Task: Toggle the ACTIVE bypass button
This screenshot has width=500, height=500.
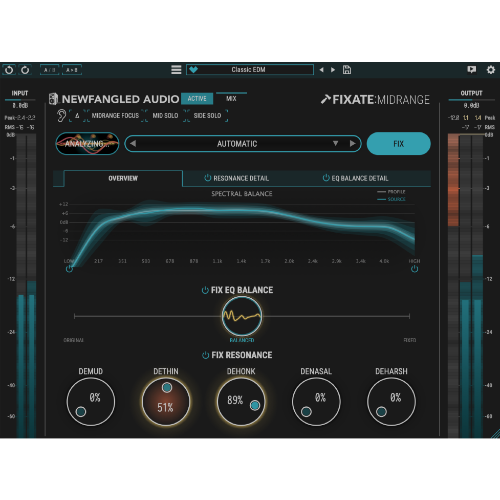Action: [x=197, y=99]
